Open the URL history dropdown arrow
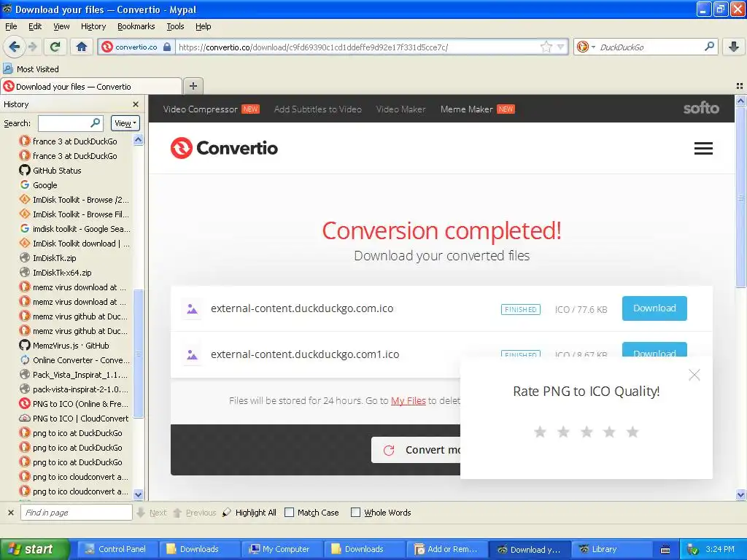Viewport: 747px width, 560px height. tap(561, 47)
